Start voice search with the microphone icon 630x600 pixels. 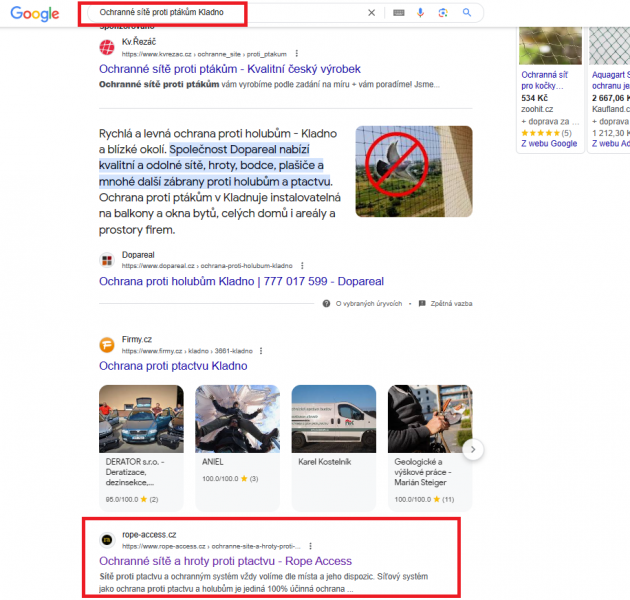pos(420,13)
